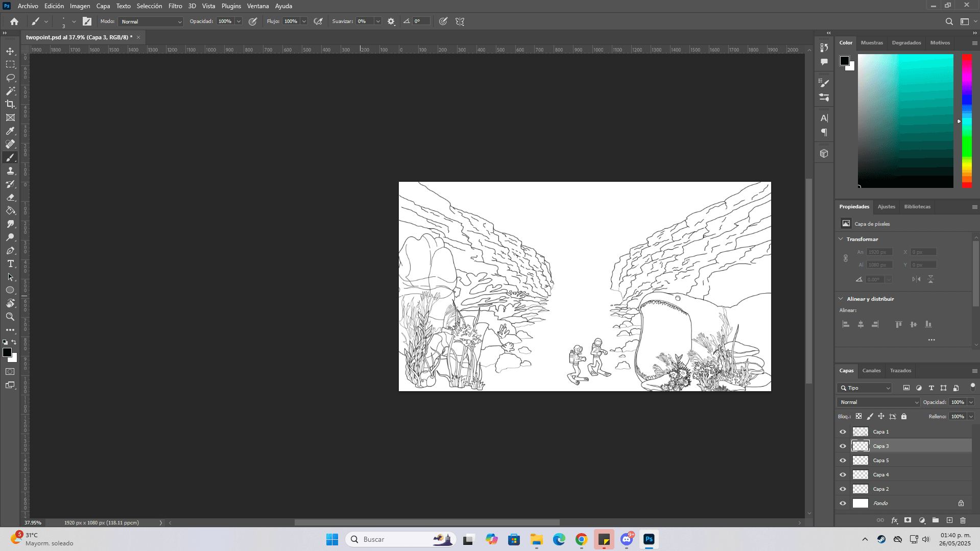Open the Filtro menu
Image resolution: width=980 pixels, height=551 pixels.
tap(175, 6)
